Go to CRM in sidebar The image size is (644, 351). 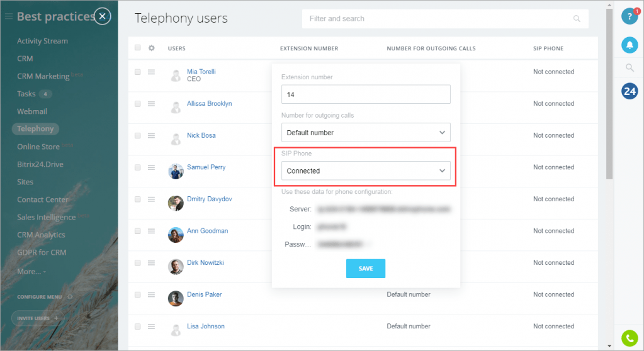coord(25,58)
